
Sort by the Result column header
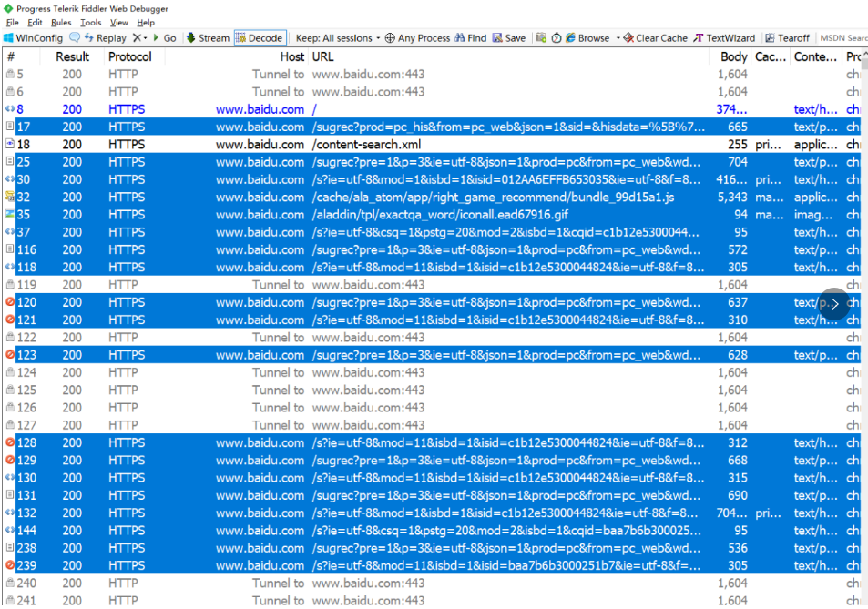[x=72, y=56]
